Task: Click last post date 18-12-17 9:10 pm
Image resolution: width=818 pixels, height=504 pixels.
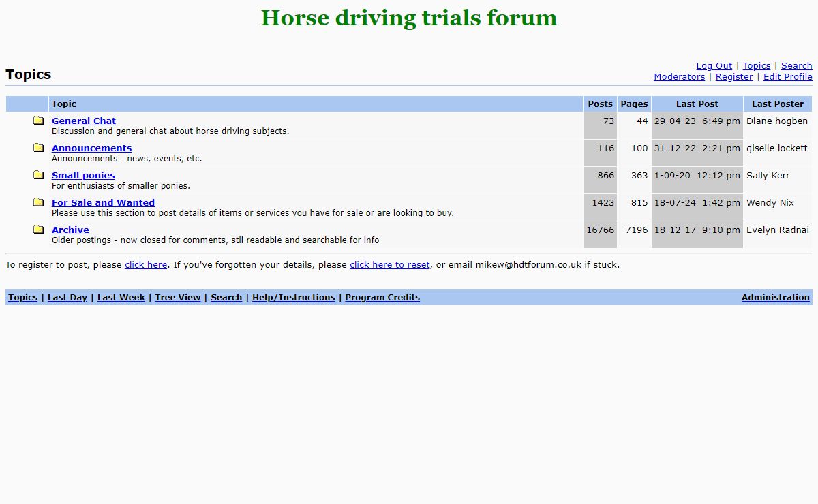Action: [697, 230]
